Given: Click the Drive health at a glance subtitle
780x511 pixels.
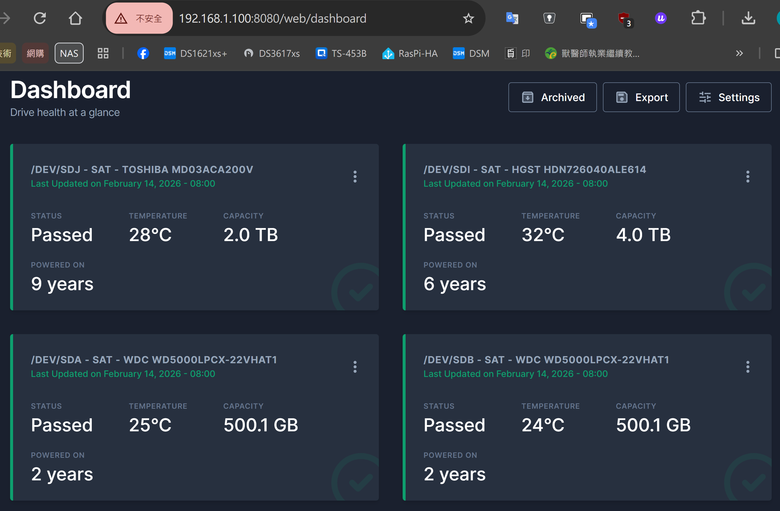Looking at the screenshot, I should point(65,112).
